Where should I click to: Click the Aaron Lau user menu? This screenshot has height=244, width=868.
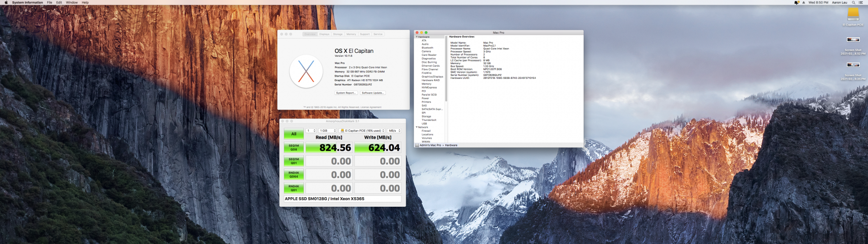(x=839, y=3)
